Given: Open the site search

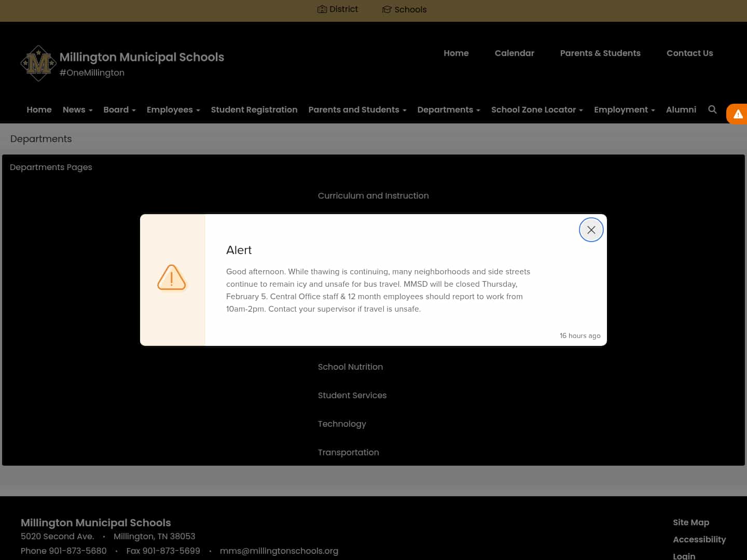Looking at the screenshot, I should point(712,109).
